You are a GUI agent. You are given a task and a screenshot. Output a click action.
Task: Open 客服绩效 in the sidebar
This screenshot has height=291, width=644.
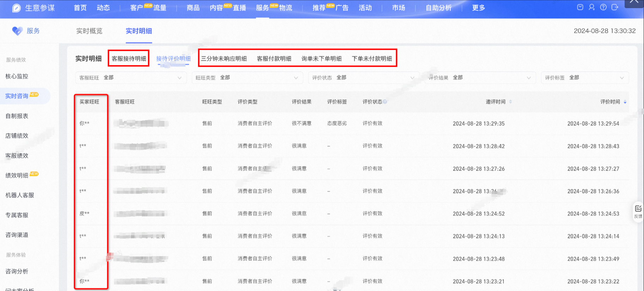point(17,156)
